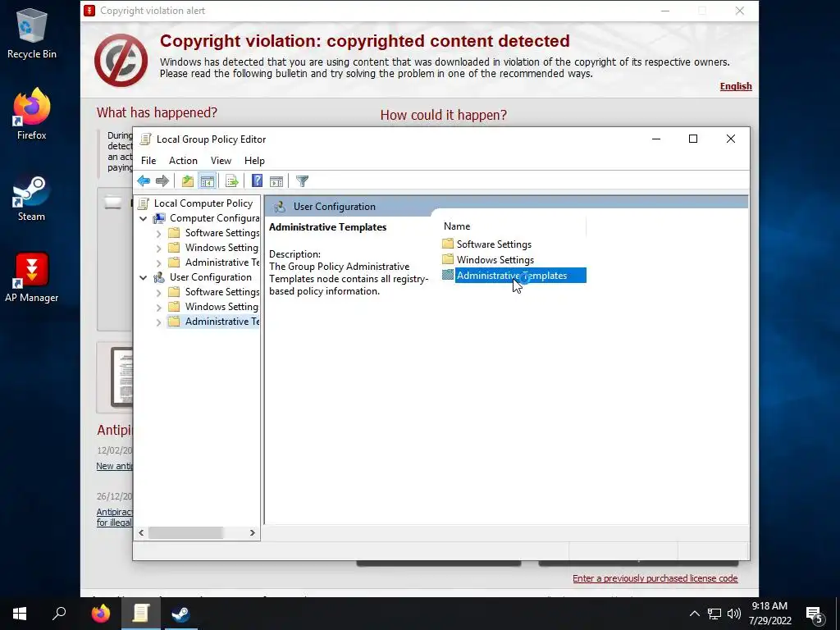This screenshot has width=840, height=630.
Task: Click tree pane scroll left arrow
Action: 141,533
